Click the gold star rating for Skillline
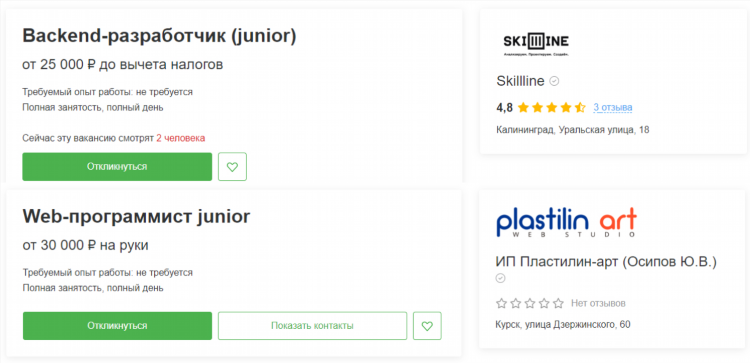 point(551,108)
